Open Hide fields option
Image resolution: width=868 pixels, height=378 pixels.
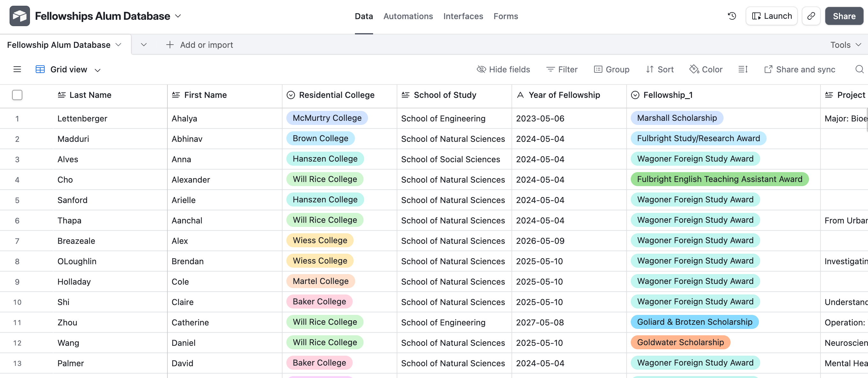click(x=504, y=69)
